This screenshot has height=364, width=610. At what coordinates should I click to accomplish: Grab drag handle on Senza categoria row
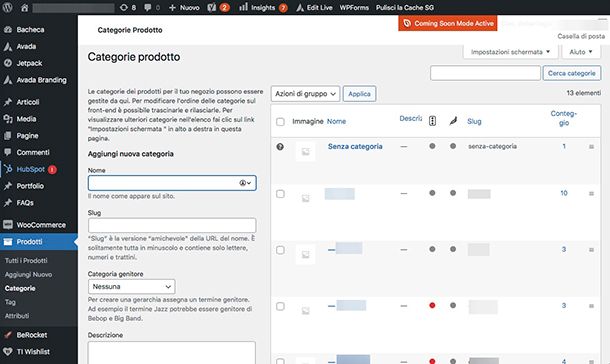pyautogui.click(x=591, y=147)
